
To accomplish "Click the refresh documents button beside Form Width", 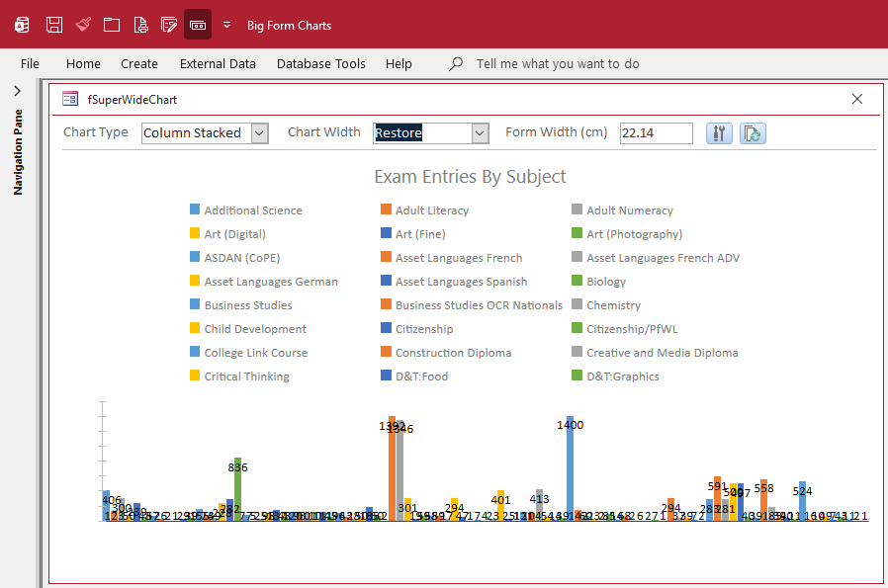I will tap(753, 133).
